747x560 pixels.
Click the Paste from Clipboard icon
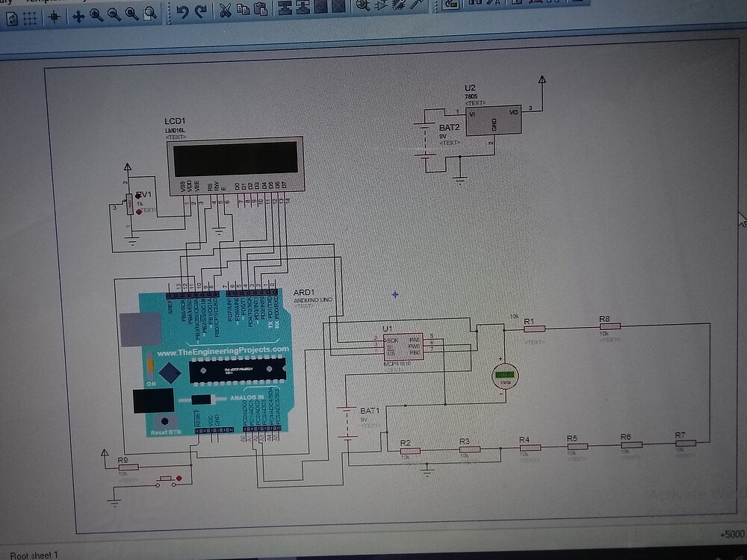(x=261, y=13)
